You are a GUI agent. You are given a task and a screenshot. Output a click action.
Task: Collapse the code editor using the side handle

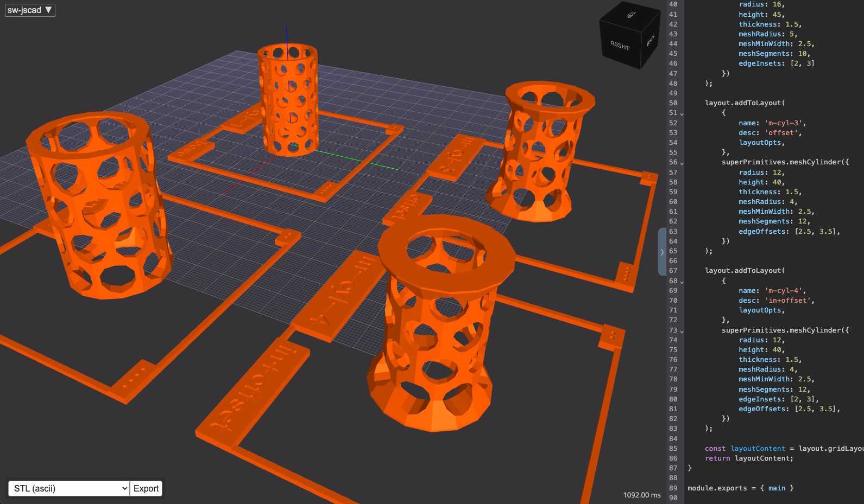coord(662,252)
